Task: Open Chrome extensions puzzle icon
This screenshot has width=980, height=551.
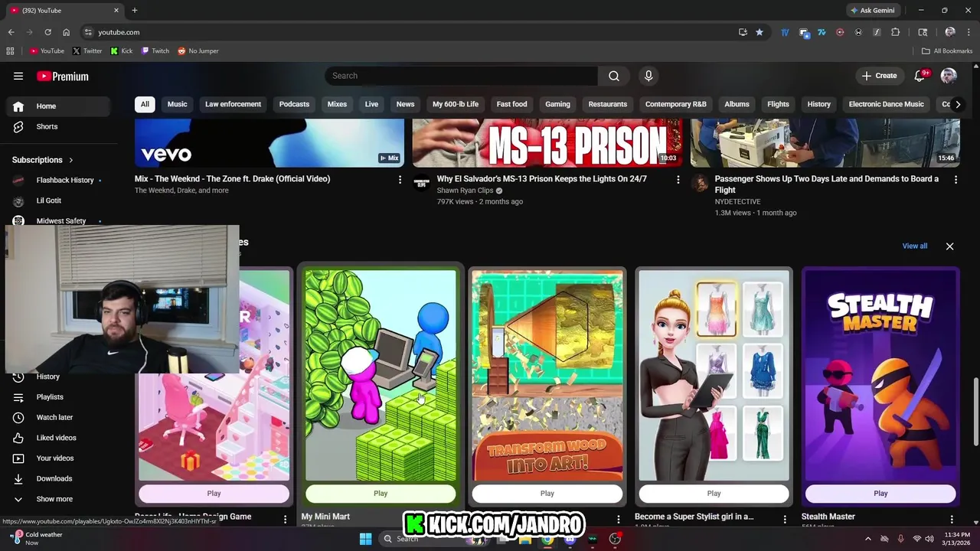Action: click(895, 32)
